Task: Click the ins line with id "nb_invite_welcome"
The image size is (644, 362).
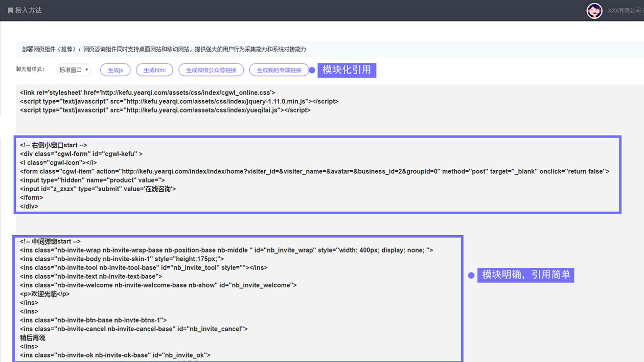Action: tap(158, 285)
